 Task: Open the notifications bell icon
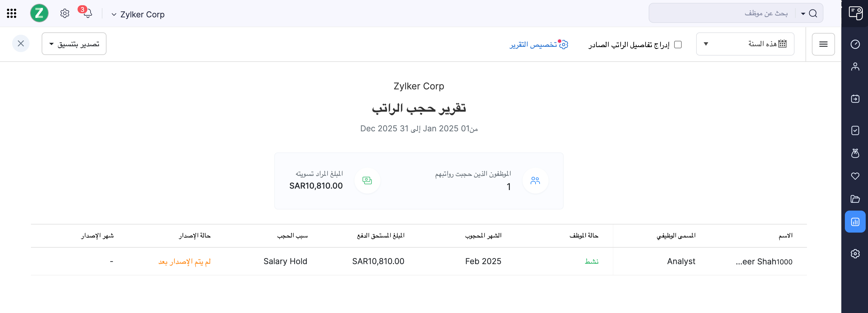click(x=88, y=14)
